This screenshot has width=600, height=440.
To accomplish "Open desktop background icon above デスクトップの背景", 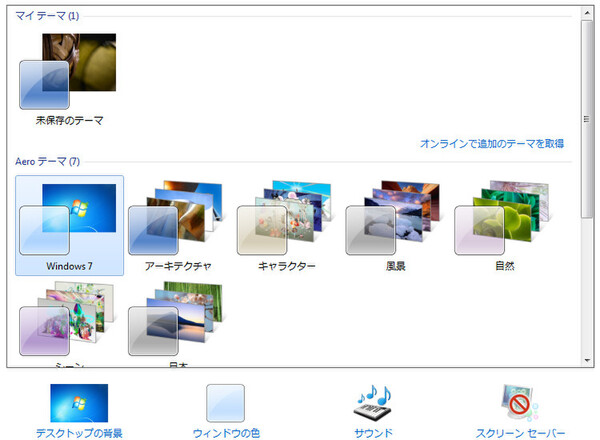I will tap(79, 403).
